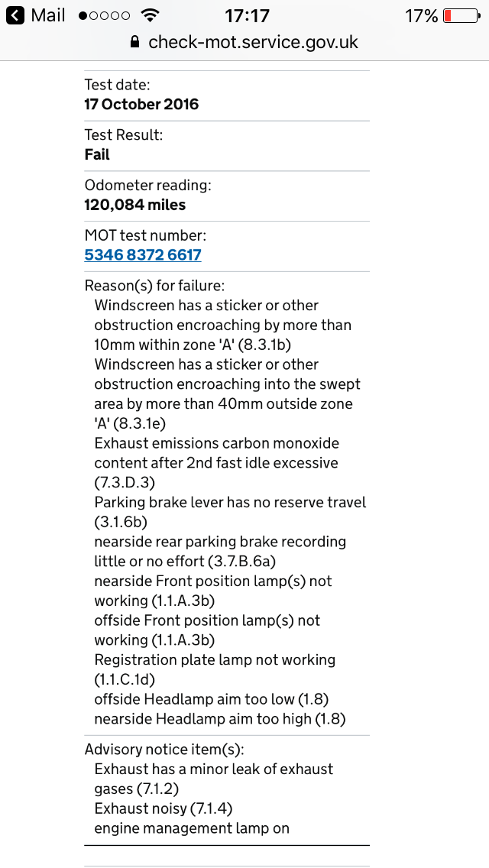The height and width of the screenshot is (868, 489).
Task: Tap the check-mot.service.gov.uk address field
Action: click(244, 42)
